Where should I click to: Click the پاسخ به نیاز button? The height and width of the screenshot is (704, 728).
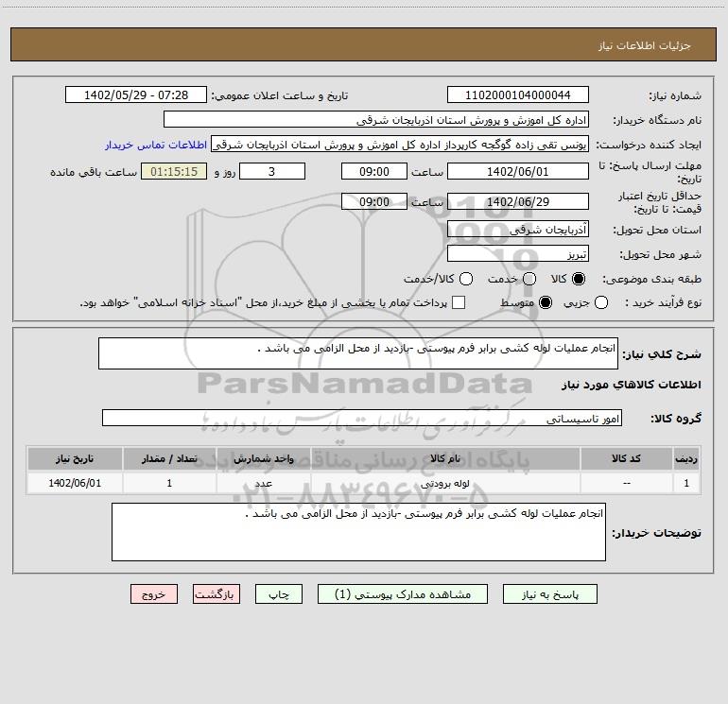point(549,594)
